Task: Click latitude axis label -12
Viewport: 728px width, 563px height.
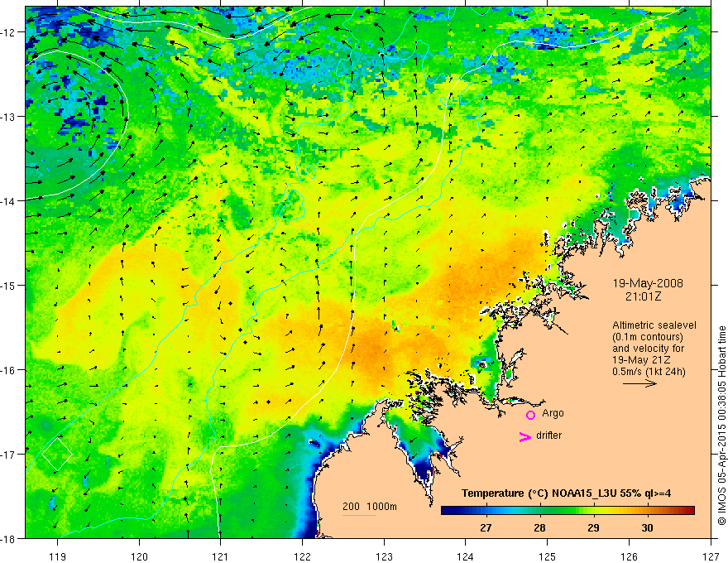Action: 10,32
